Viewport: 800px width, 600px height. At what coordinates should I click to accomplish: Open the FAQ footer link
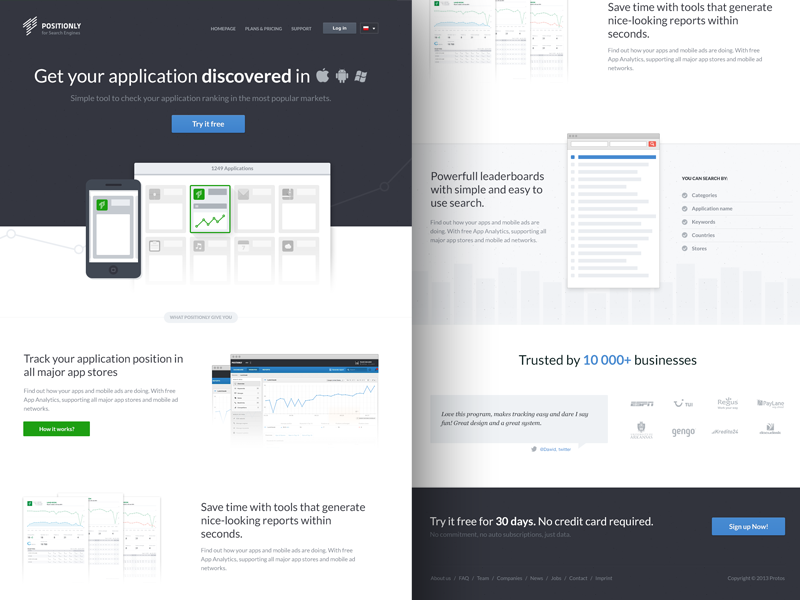[463, 578]
